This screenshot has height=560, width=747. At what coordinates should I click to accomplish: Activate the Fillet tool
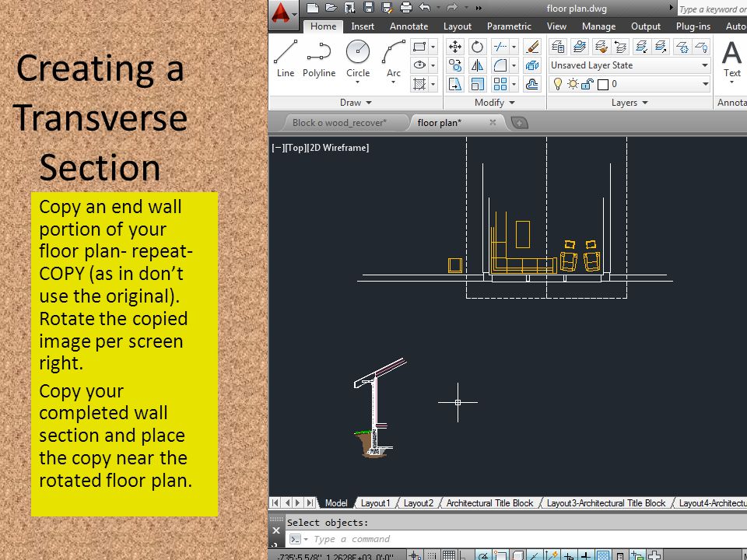click(500, 65)
